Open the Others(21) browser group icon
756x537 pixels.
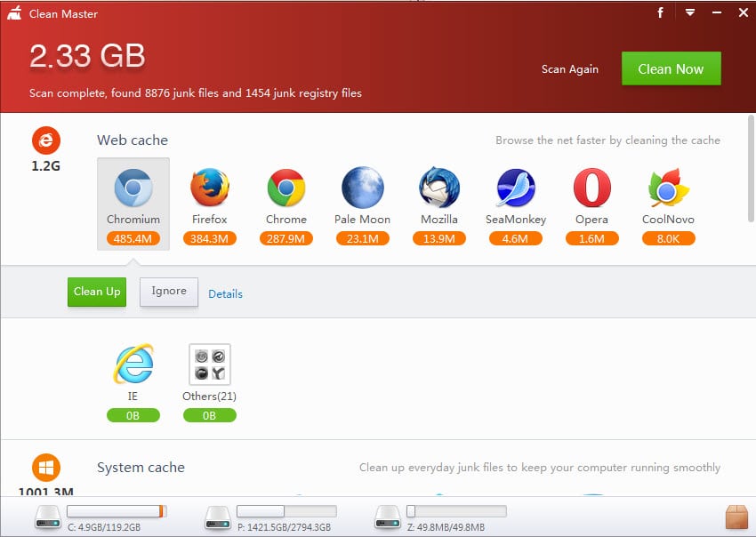[209, 364]
